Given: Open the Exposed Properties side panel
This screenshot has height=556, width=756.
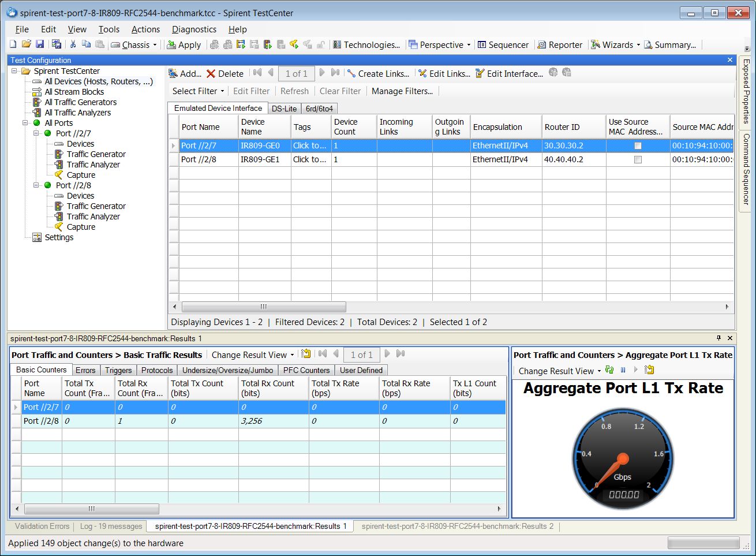Looking at the screenshot, I should coord(746,92).
